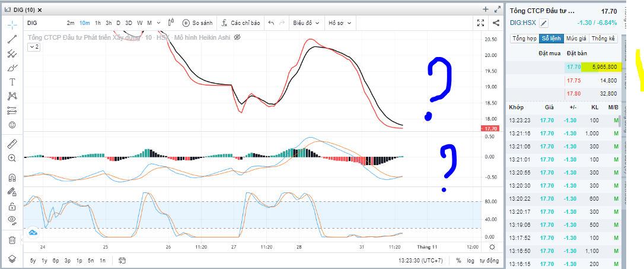Expand the collapsed indicators legend showing 2
The image size is (644, 269).
coord(34,46)
